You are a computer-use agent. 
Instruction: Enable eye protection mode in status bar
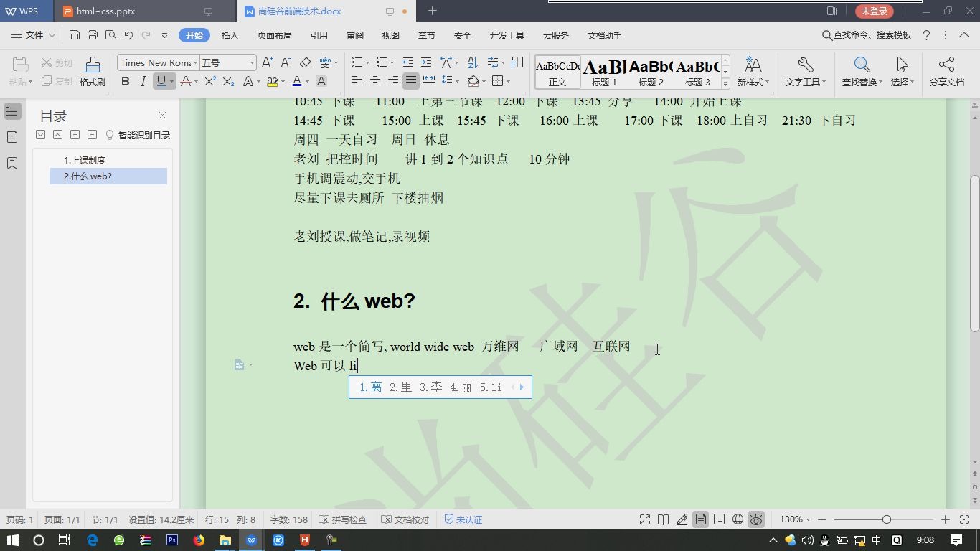(x=755, y=519)
